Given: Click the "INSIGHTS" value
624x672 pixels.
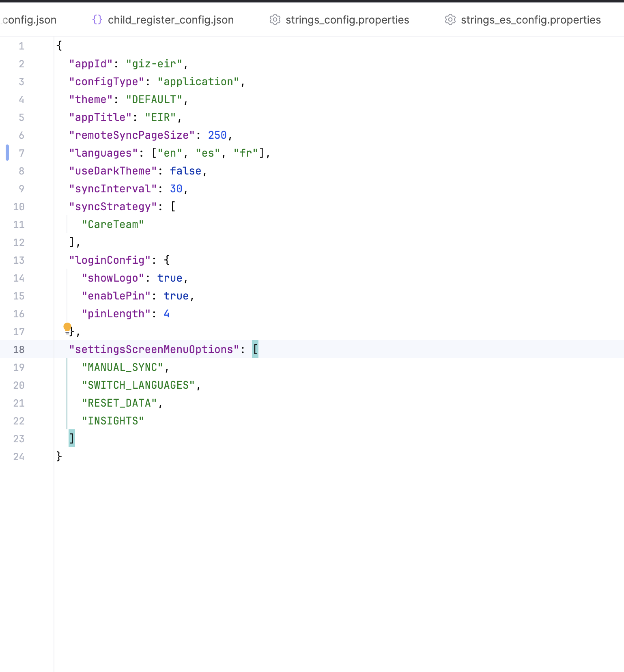Looking at the screenshot, I should click(113, 421).
